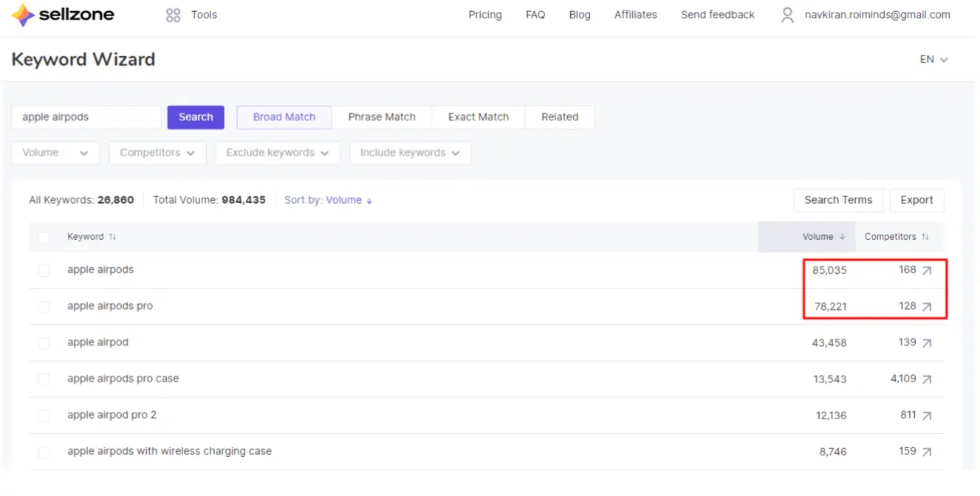Open external link arrow for apple airpod row

point(927,342)
